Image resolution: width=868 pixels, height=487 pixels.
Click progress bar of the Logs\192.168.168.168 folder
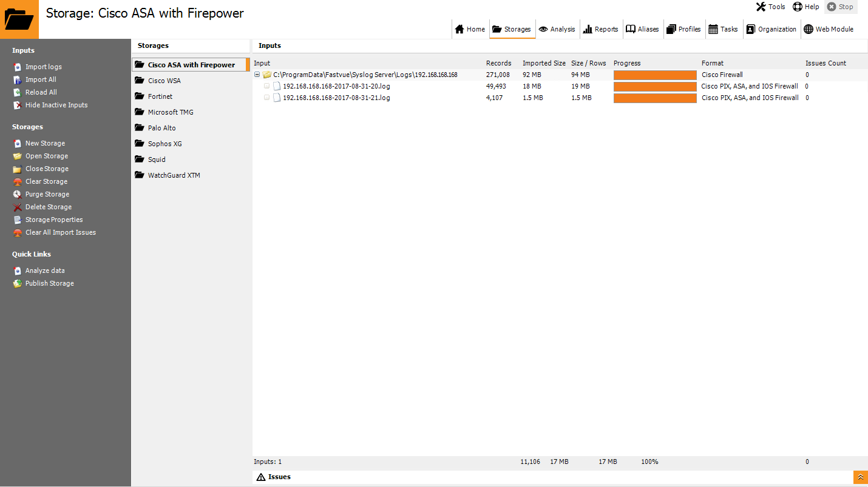[x=655, y=75]
